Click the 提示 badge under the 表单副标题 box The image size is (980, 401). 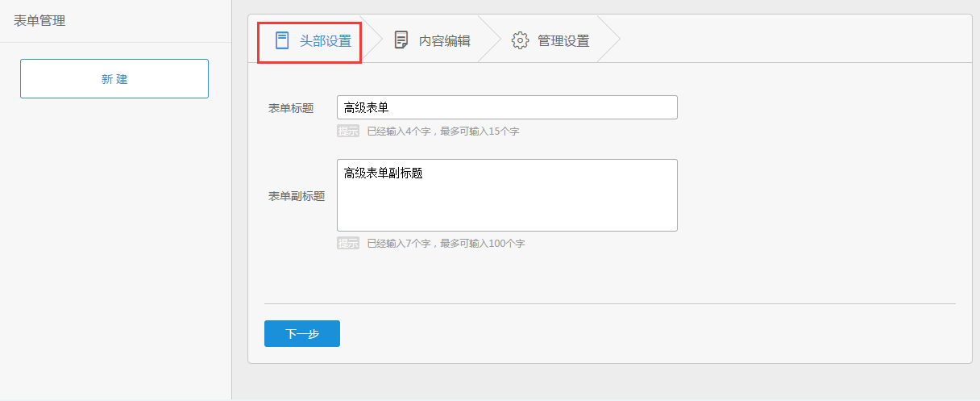pos(348,243)
